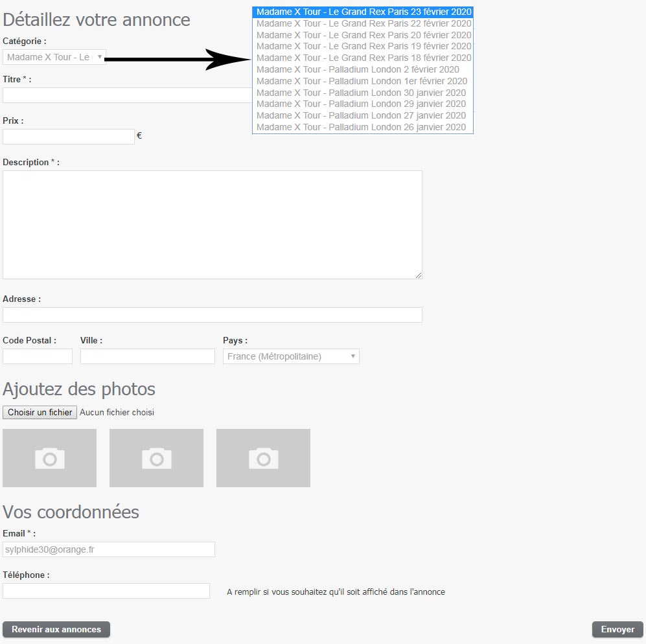Click the middle camera photo placeholder
The image size is (646, 644).
(x=156, y=458)
